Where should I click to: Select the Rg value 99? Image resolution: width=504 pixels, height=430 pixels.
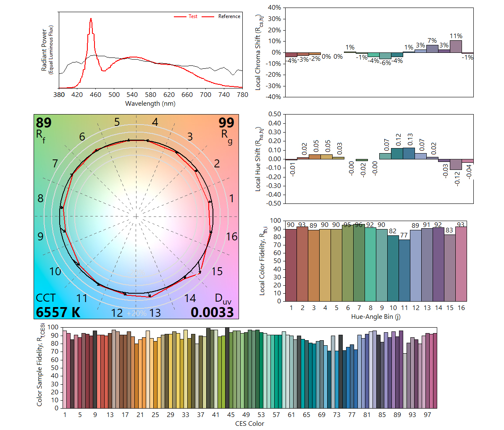pos(226,123)
